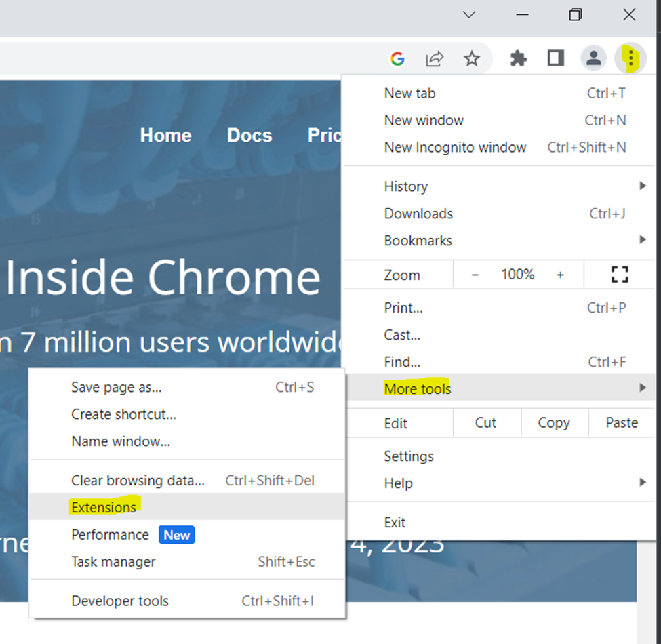
Task: Select Save page as... in submenu
Action: click(187, 387)
